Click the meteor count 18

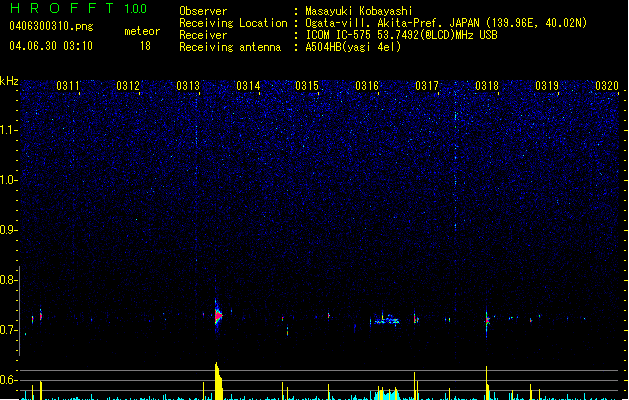145,46
